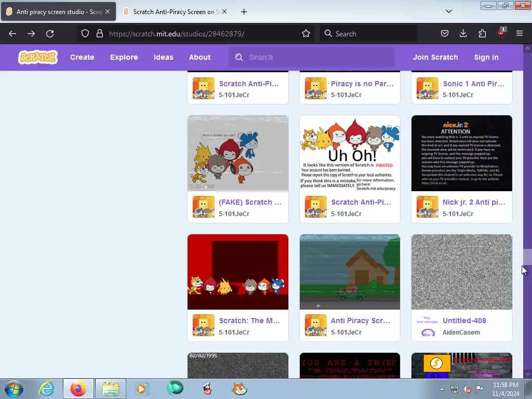Focus the Scratch site search field
Image resolution: width=532 pixels, height=399 pixels.
click(312, 57)
